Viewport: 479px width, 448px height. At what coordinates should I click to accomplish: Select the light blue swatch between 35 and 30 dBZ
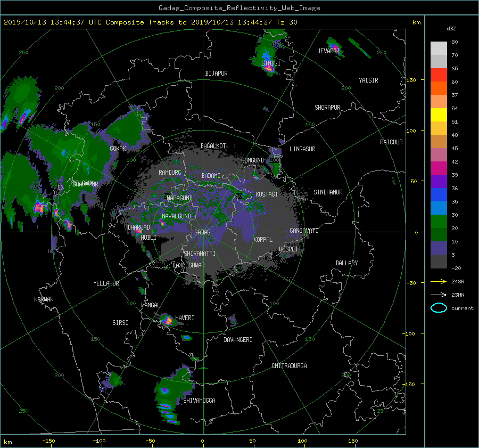[x=439, y=208]
